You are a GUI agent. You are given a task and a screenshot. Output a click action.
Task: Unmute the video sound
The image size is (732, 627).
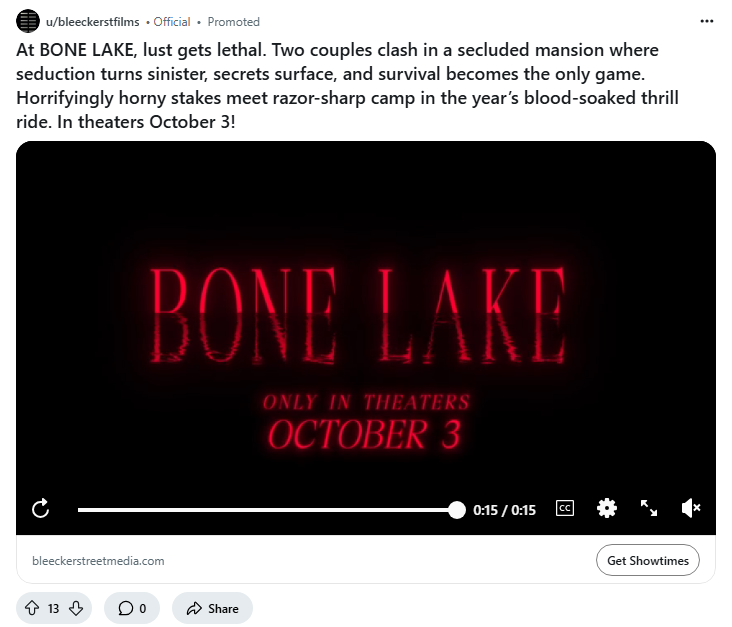[690, 508]
